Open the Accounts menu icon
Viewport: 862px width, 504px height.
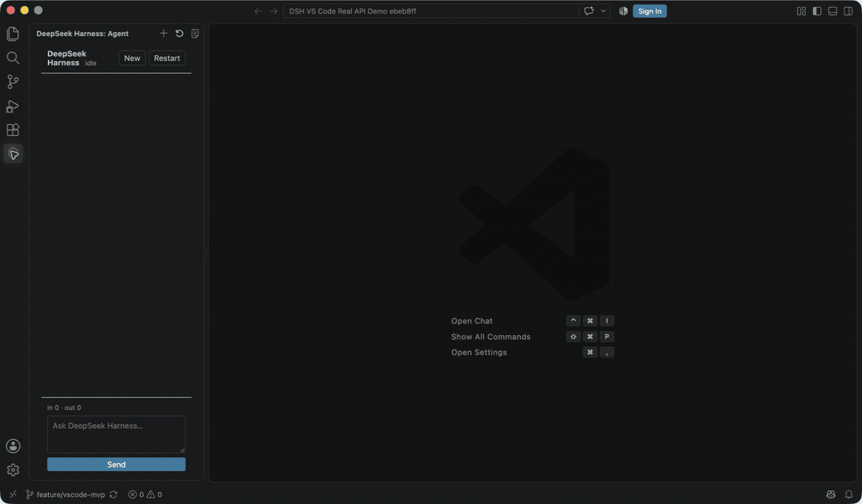point(13,446)
